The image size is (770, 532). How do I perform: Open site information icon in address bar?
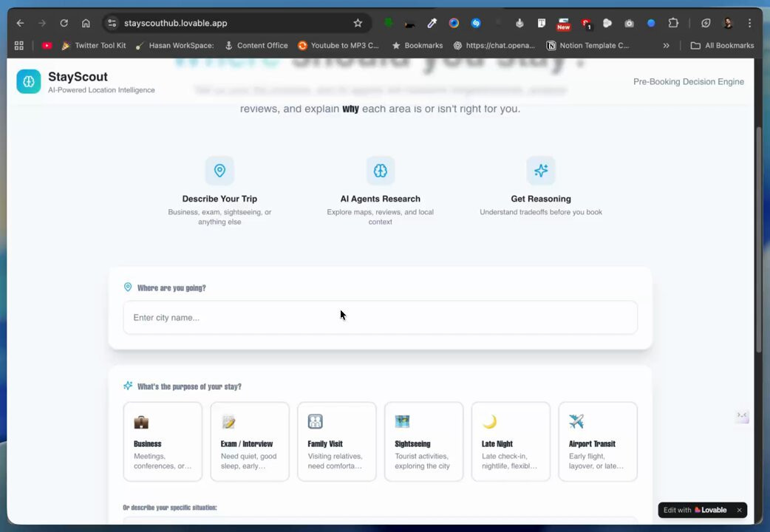112,23
